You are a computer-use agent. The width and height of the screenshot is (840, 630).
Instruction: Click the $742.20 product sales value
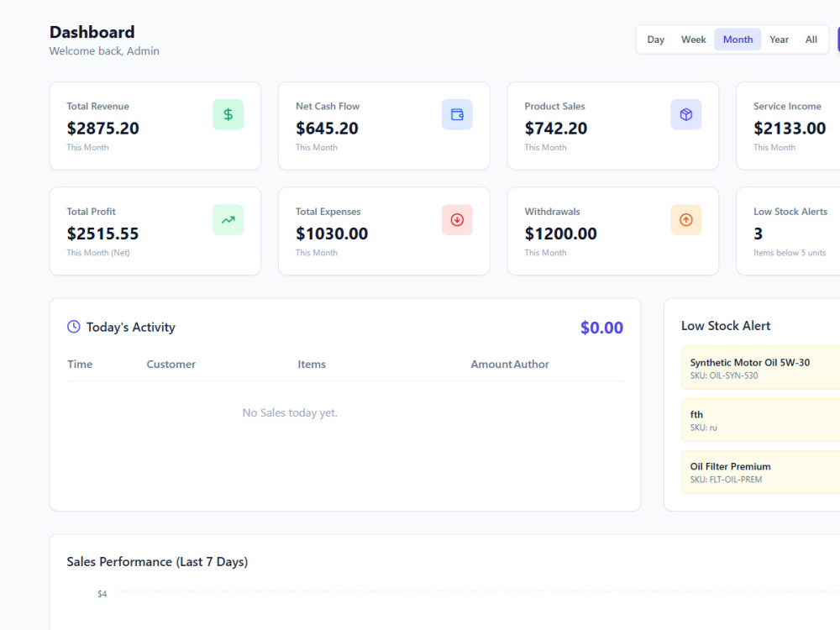click(555, 129)
